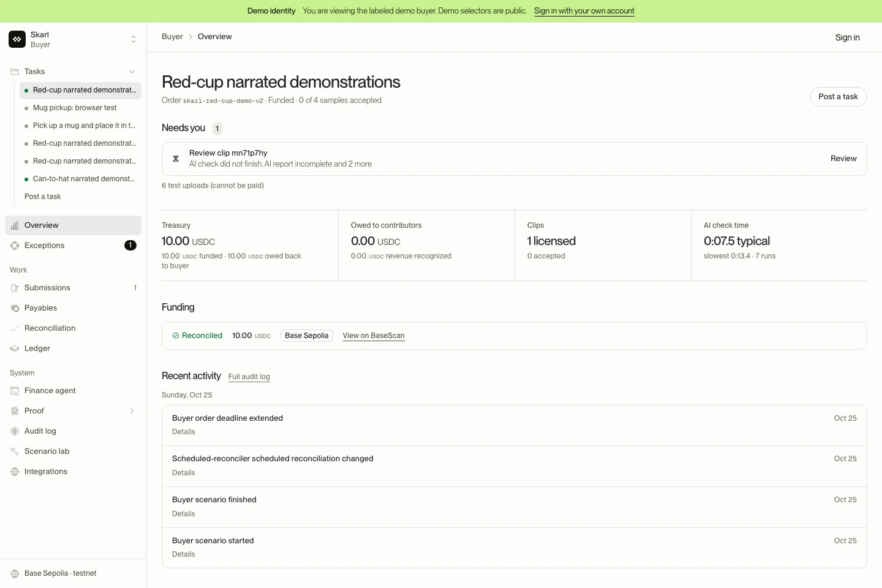The height and width of the screenshot is (588, 882).
Task: Click the hourglass icon on review clip row
Action: (x=176, y=159)
